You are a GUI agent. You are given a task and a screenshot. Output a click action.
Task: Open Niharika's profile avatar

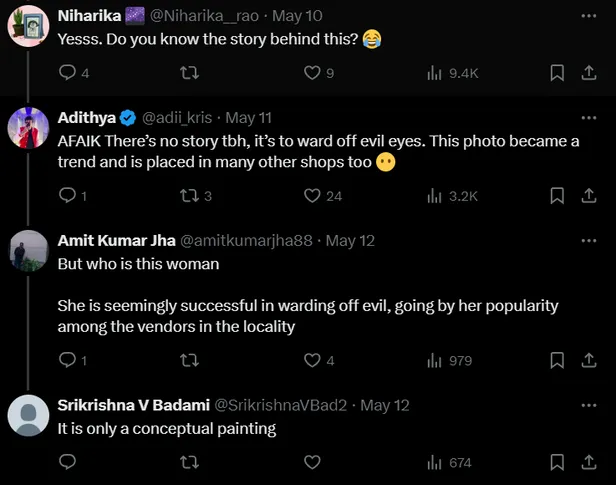pos(28,24)
